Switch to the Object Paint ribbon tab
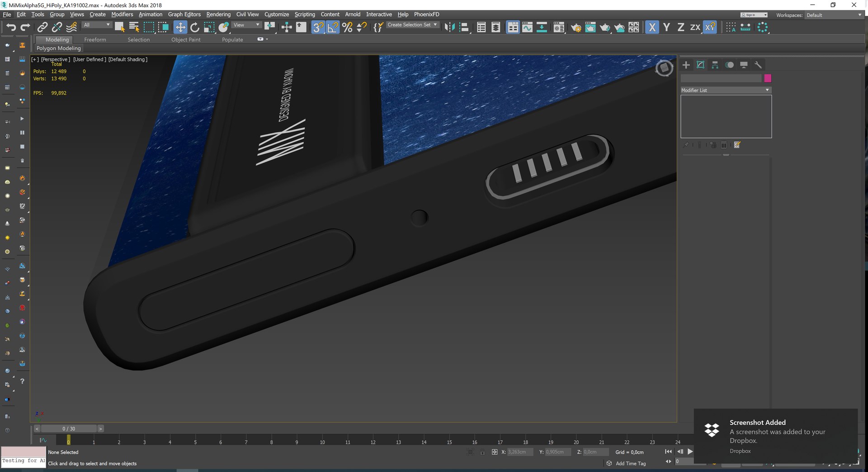 point(186,40)
